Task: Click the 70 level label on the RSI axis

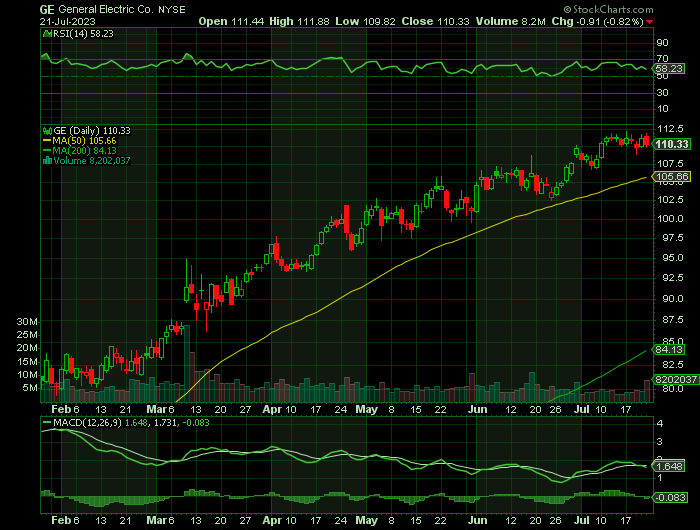Action: point(662,59)
